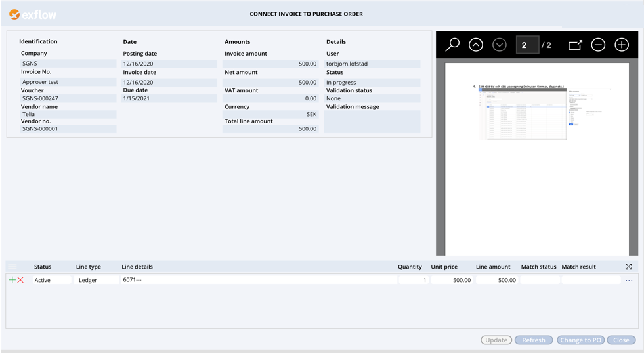Click the empty Match result cell

point(591,280)
